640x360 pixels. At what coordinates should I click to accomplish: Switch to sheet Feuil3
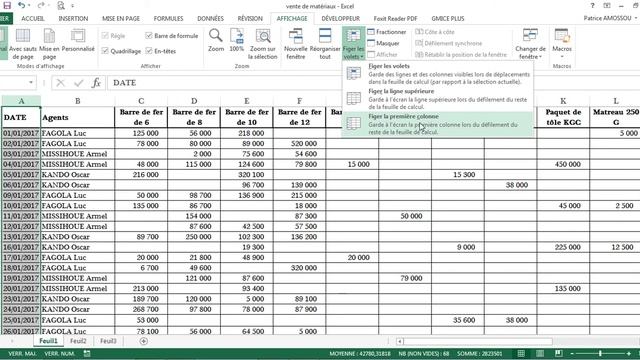[x=108, y=341]
